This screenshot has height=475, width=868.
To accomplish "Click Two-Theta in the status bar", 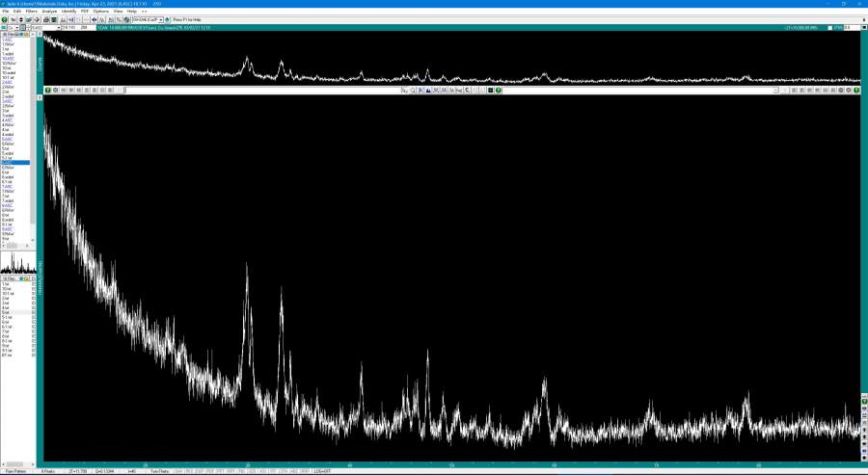I will tap(159, 471).
